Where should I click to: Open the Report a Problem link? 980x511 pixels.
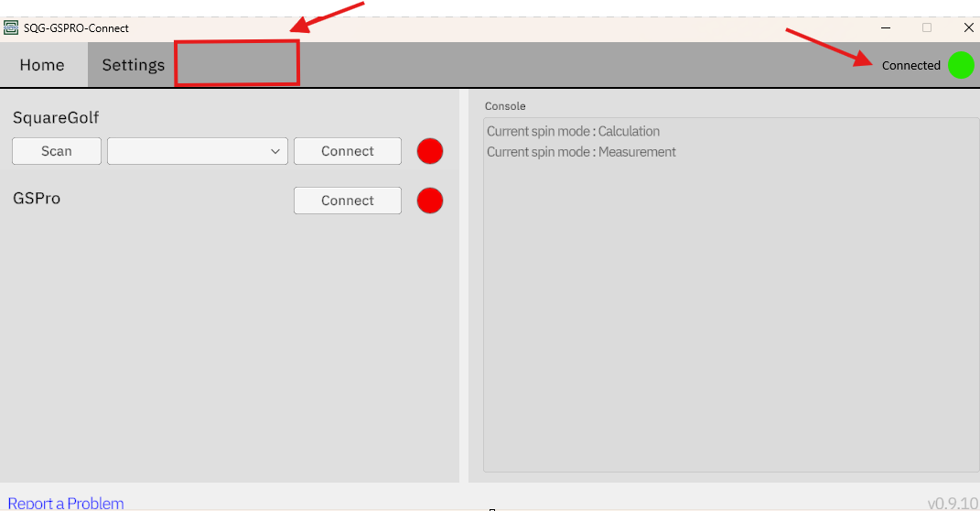[66, 503]
